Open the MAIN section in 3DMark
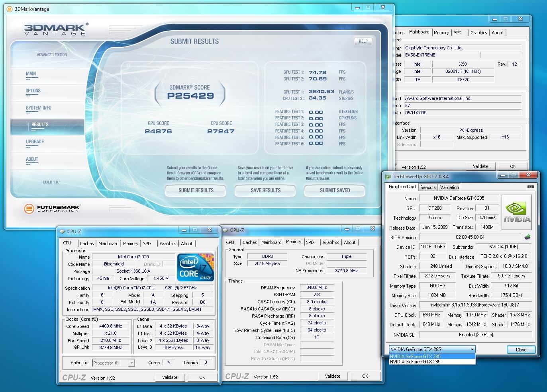The image size is (547, 392). pos(31,74)
